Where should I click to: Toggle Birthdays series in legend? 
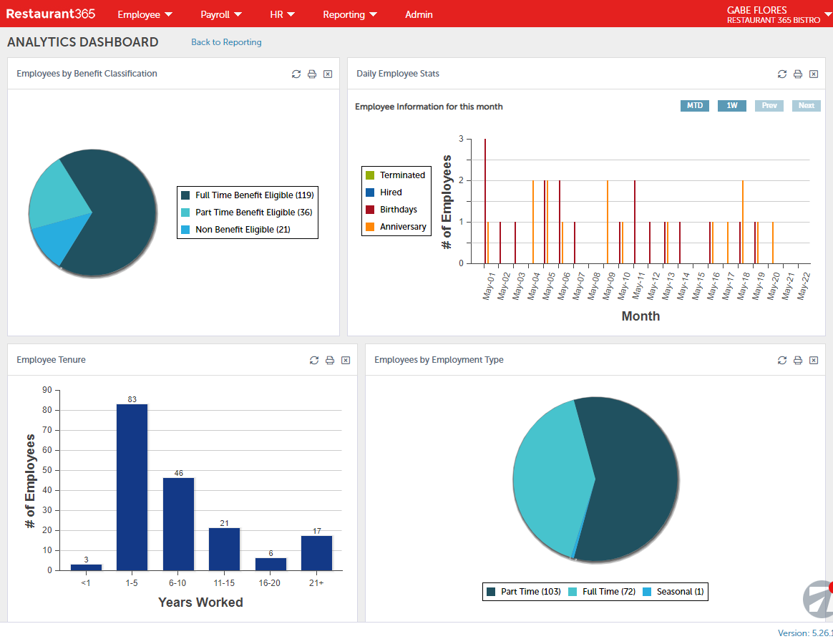click(391, 210)
